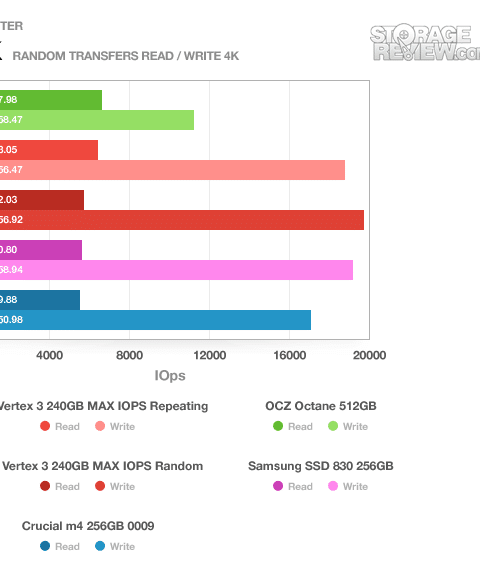Click the Samsung SSD 830 256GB legend title
480x580 pixels.
click(x=321, y=466)
